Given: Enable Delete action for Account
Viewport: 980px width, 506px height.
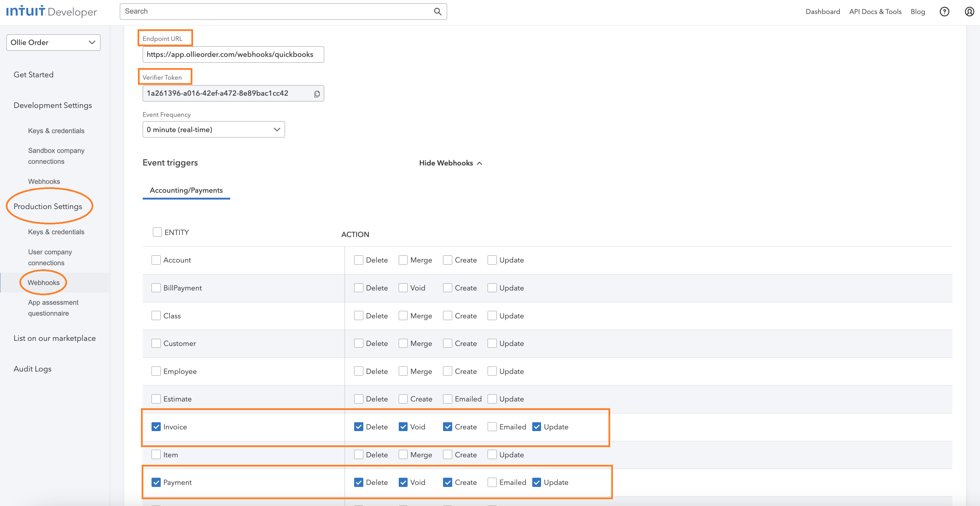Looking at the screenshot, I should (x=358, y=260).
